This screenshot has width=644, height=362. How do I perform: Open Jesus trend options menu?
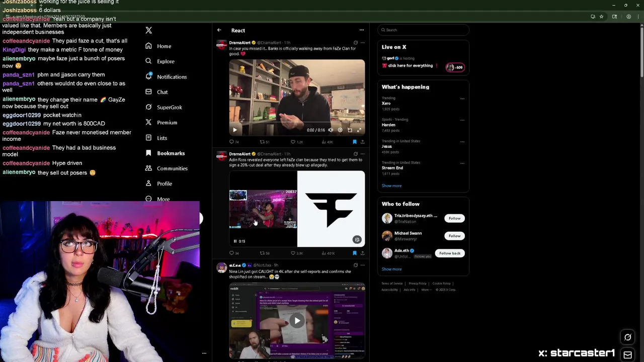[x=462, y=142]
